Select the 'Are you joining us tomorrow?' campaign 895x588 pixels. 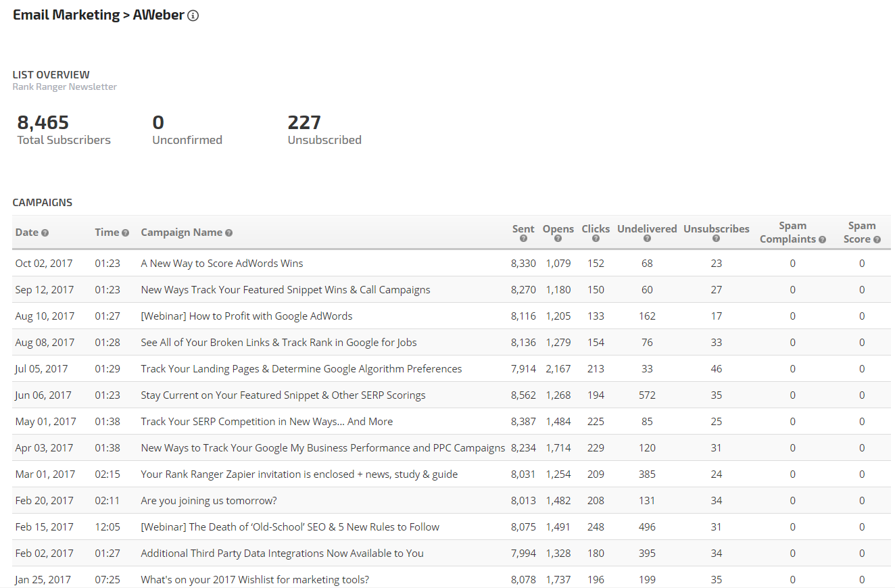click(208, 501)
